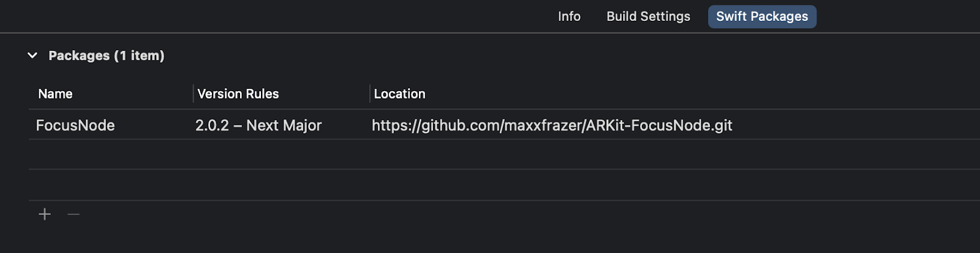The image size is (980, 253).
Task: Click empty tab bar area left of Info
Action: 275,17
